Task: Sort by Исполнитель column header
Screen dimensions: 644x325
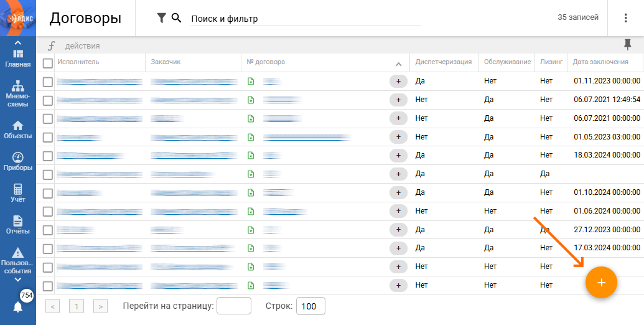Action: pyautogui.click(x=78, y=62)
